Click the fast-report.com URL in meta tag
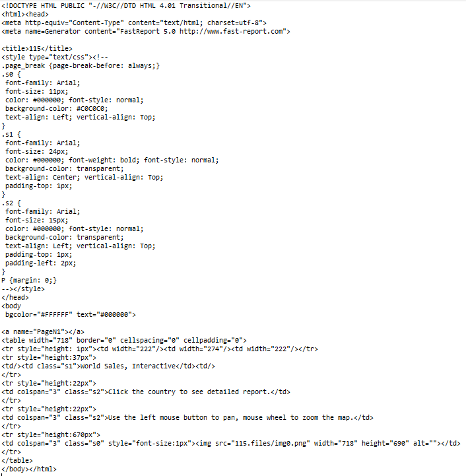This screenshot has width=466, height=476. pyautogui.click(x=231, y=31)
